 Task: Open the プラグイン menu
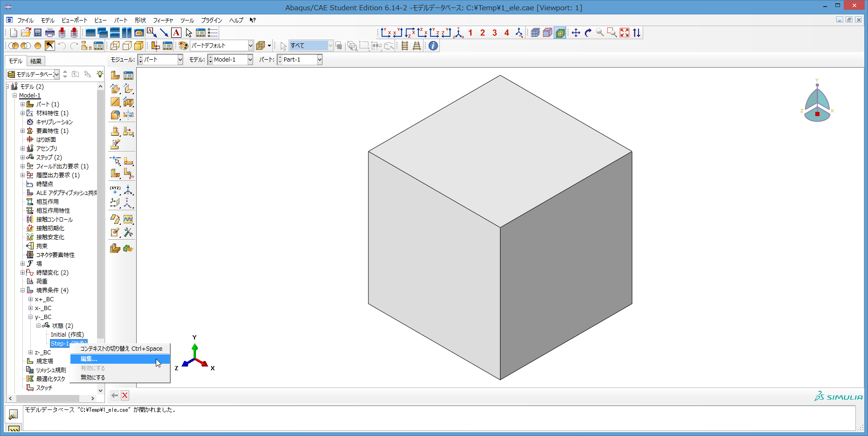click(x=212, y=20)
